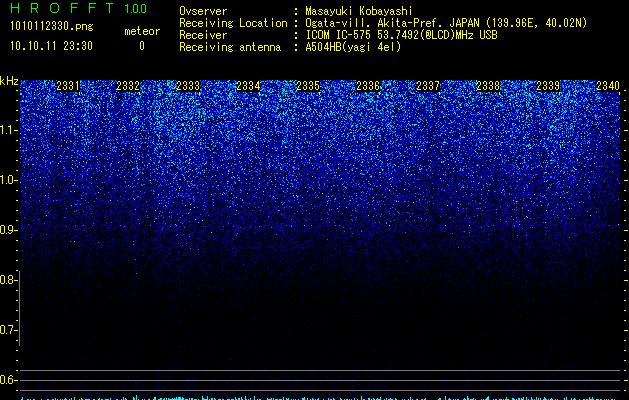
Task: Click the 0.8 frequency axis label
Action: tap(8, 280)
